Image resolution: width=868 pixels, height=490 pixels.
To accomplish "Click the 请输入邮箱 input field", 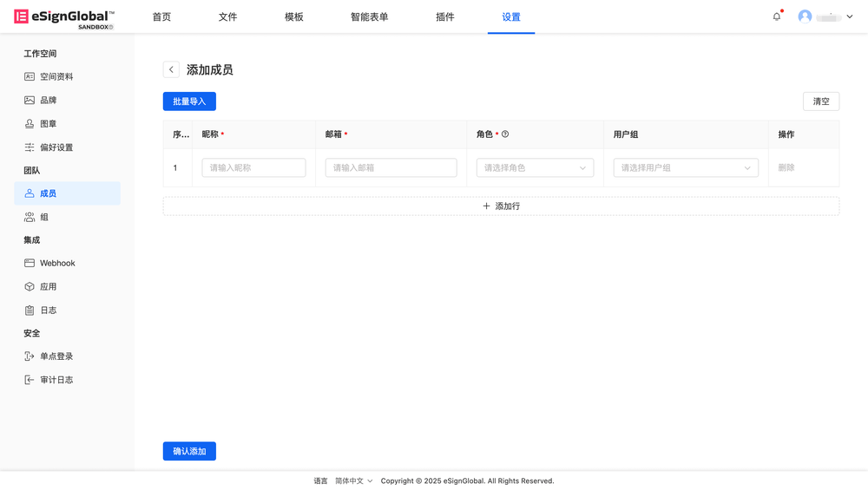I will [391, 168].
